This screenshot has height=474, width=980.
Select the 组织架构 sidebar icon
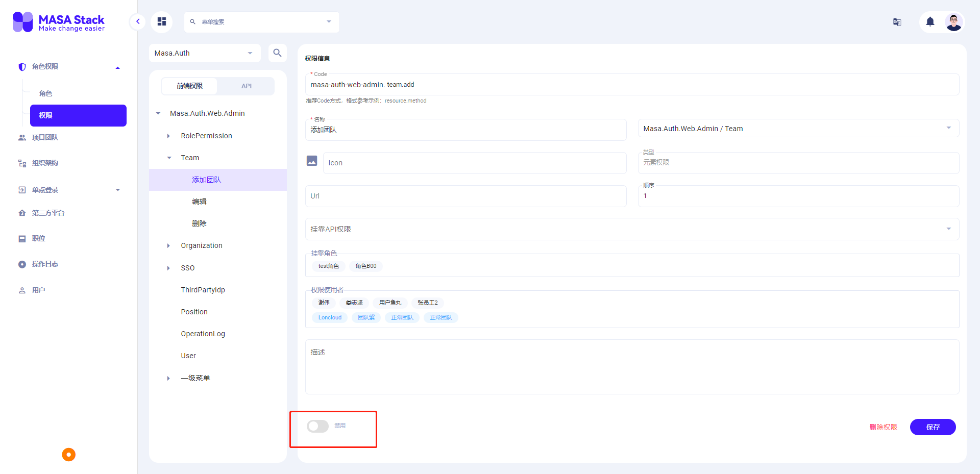(x=21, y=163)
